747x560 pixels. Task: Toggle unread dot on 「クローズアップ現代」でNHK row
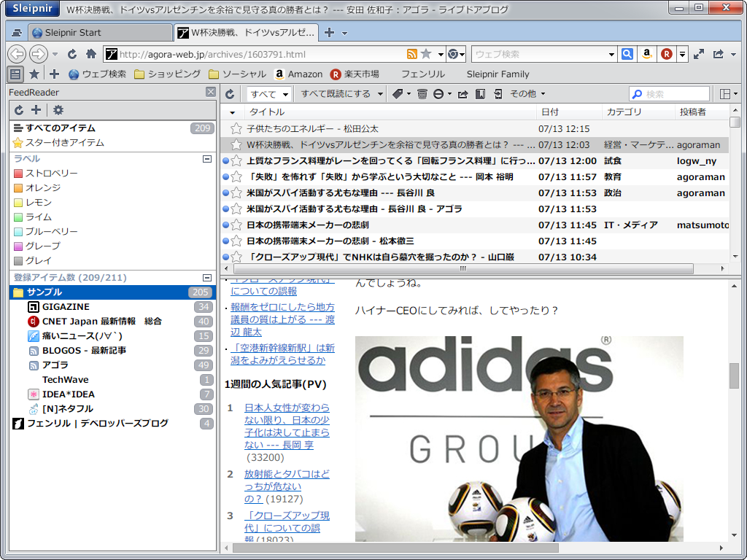226,257
